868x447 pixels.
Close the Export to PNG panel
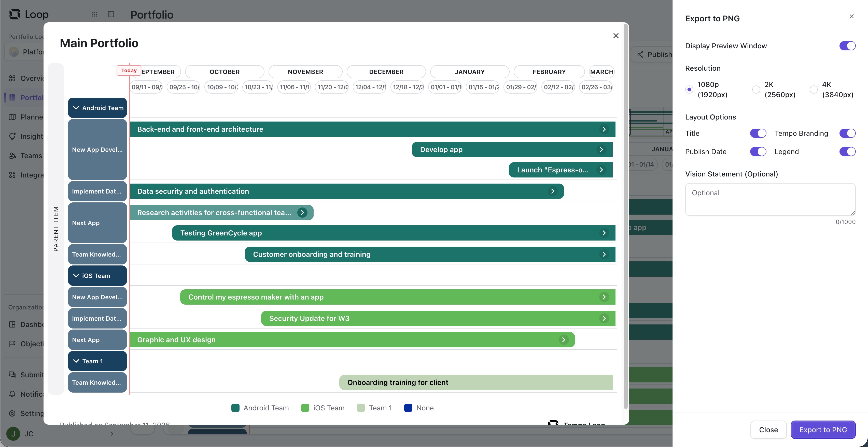[x=851, y=16]
